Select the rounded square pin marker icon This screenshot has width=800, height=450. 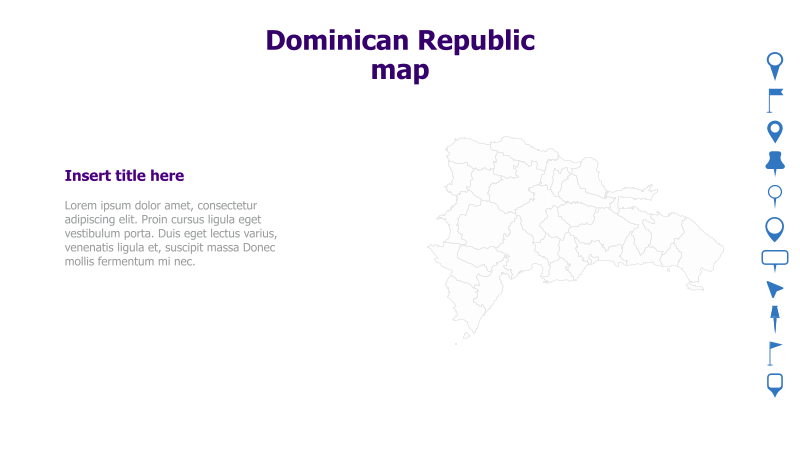[774, 385]
